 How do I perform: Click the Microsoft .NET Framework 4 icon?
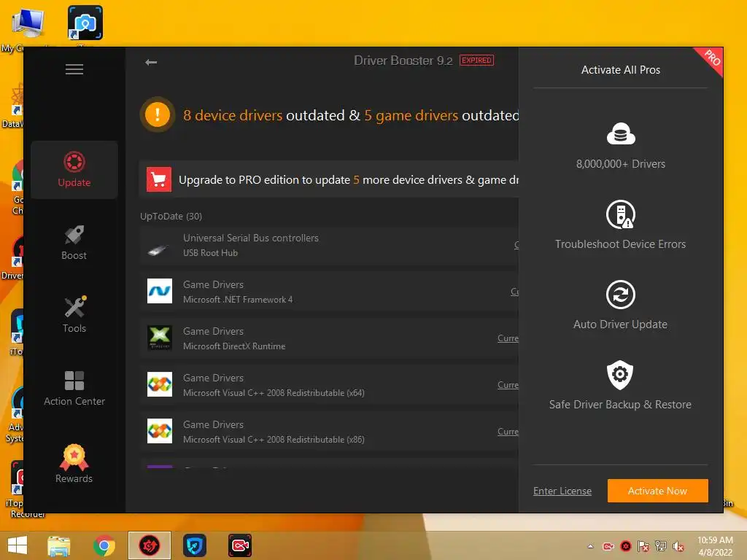[x=160, y=291]
